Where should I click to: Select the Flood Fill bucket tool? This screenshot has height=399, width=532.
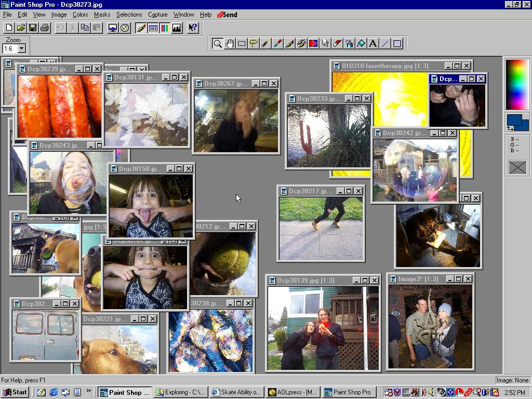pos(361,44)
